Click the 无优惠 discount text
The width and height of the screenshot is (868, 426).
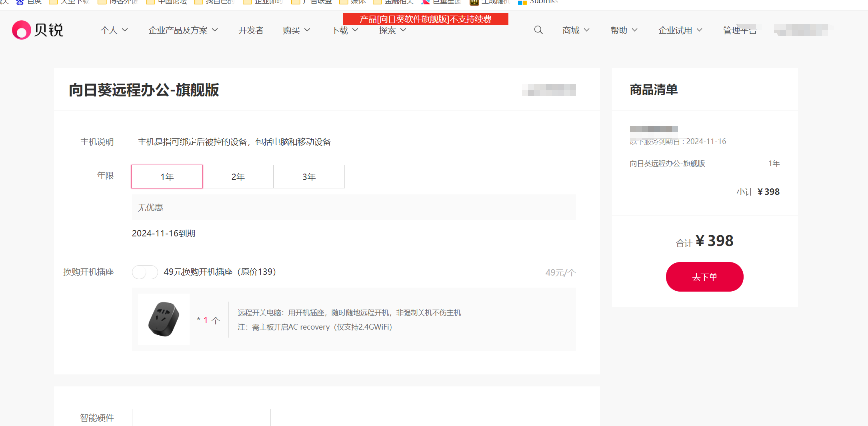tap(150, 207)
